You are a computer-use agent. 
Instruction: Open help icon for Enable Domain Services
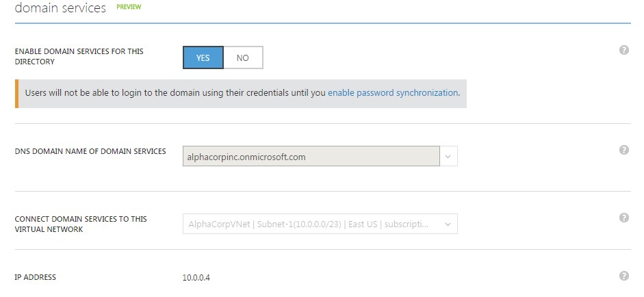tap(624, 50)
